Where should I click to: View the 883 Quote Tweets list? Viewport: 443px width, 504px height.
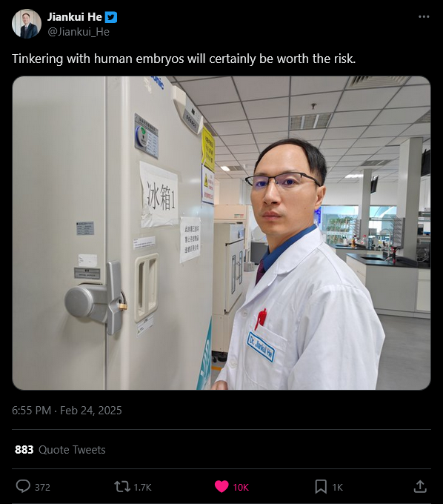(60, 449)
